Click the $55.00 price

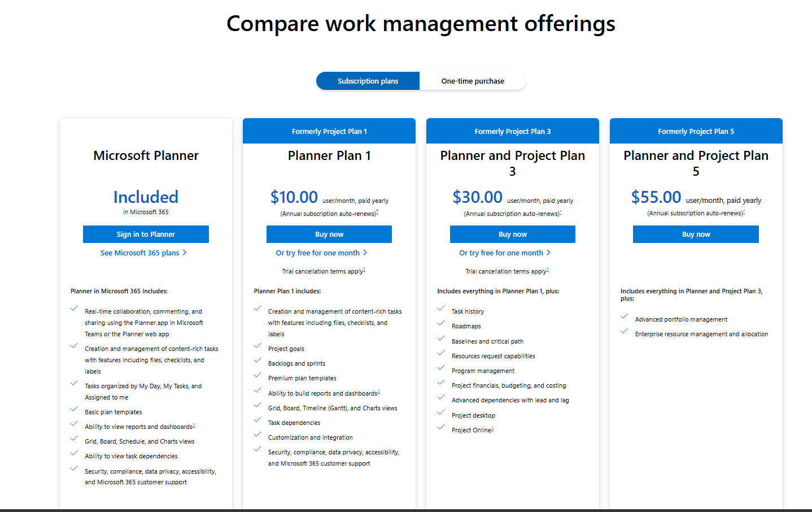[656, 197]
